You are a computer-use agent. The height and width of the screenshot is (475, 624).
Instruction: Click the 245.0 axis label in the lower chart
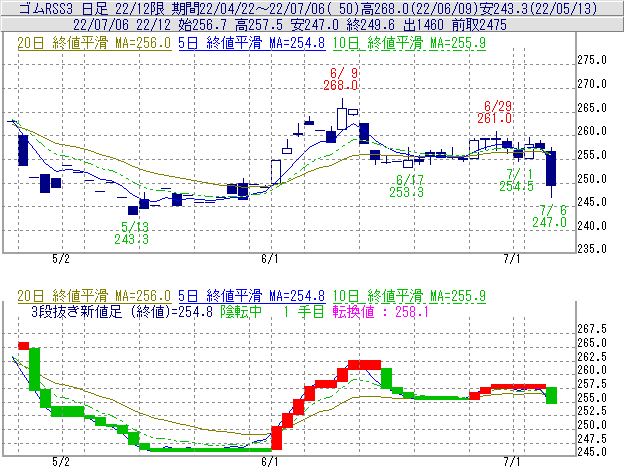pos(592,452)
